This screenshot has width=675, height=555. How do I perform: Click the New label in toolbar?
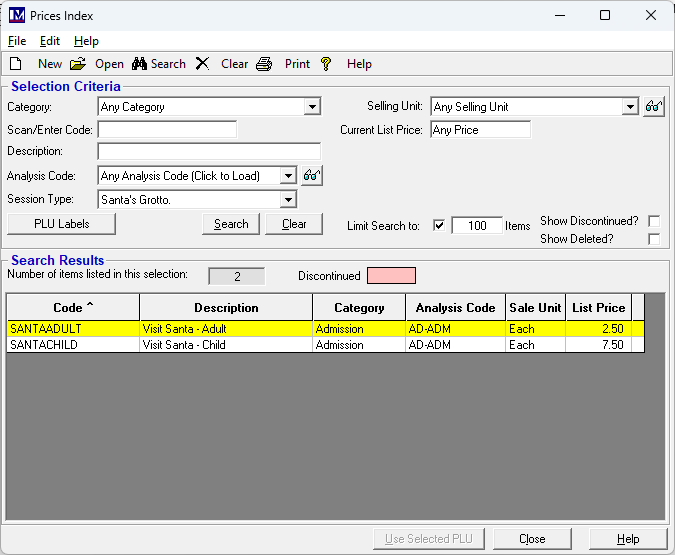click(x=50, y=64)
